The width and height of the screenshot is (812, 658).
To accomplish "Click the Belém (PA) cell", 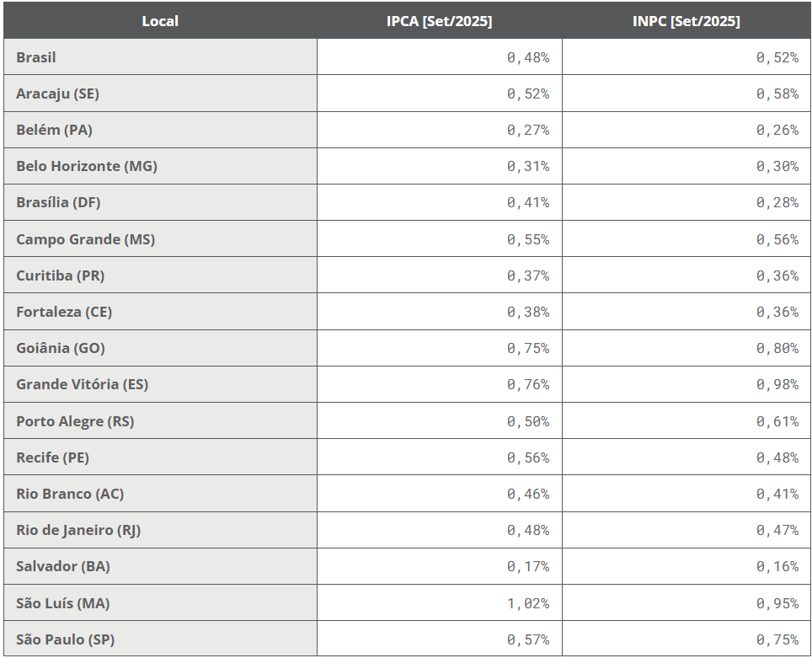I will pyautogui.click(x=54, y=130).
